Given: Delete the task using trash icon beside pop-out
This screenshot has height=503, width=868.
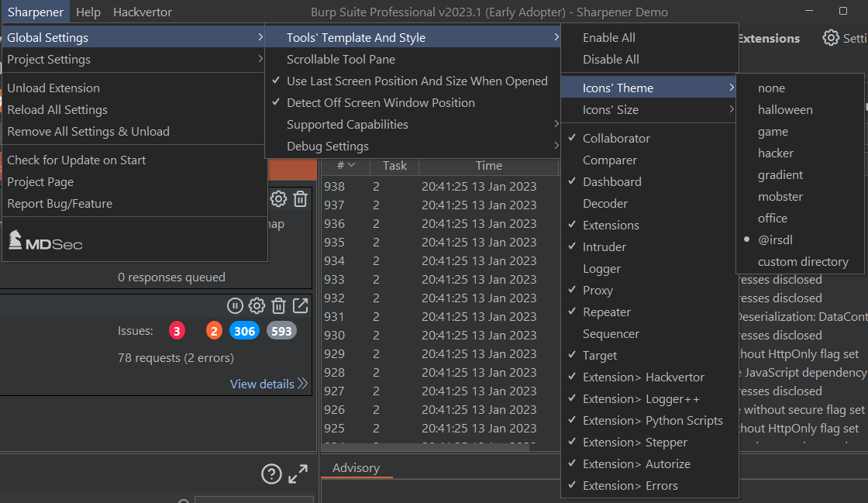Looking at the screenshot, I should tap(278, 305).
